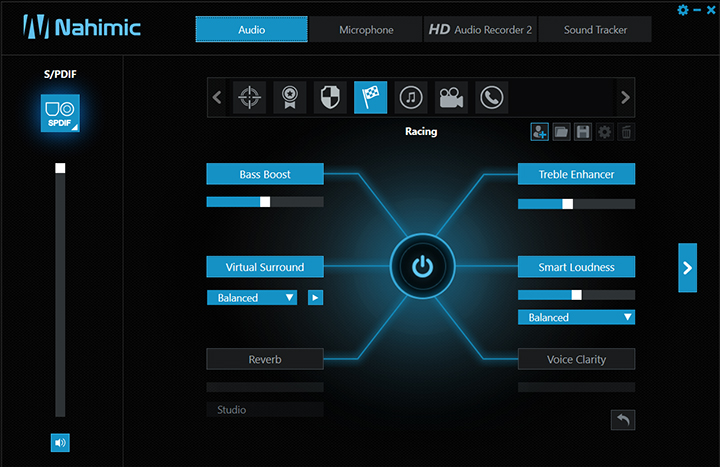Open profile with the folder icon

[561, 132]
